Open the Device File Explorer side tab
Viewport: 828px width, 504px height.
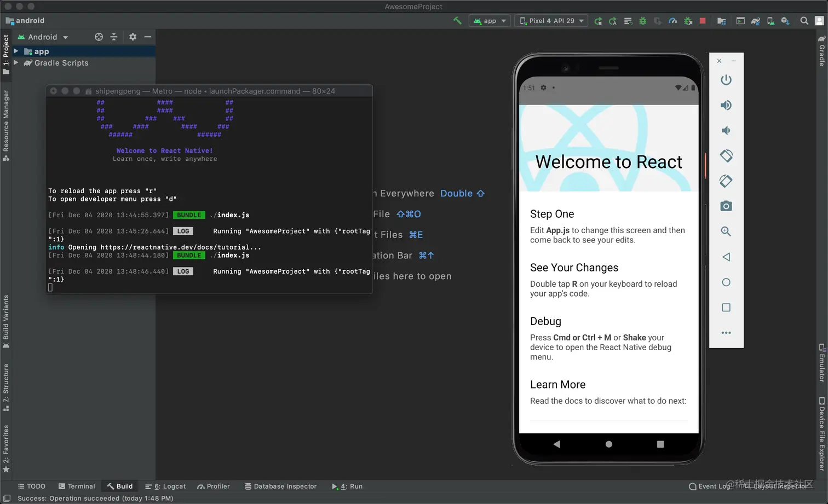point(821,434)
